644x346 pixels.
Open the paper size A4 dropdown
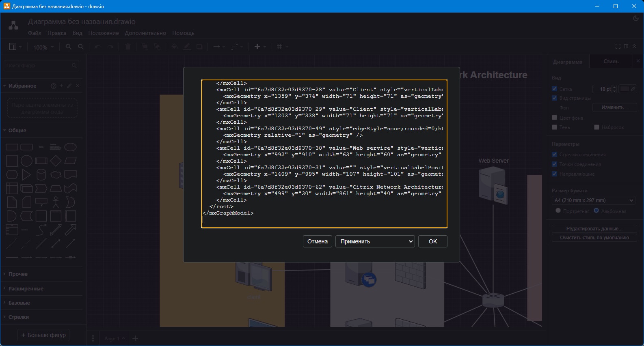[594, 200]
